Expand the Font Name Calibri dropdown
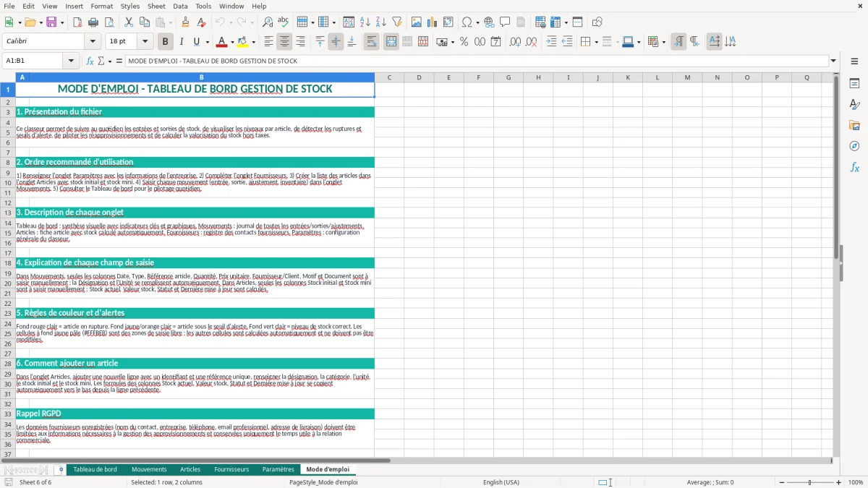868x488 pixels. click(x=93, y=42)
